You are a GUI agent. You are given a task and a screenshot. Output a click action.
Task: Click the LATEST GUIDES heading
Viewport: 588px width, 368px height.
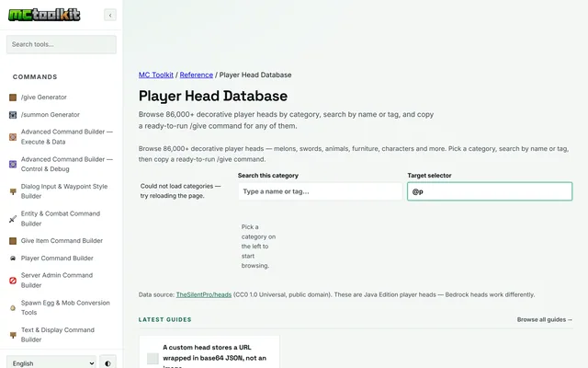pyautogui.click(x=165, y=319)
